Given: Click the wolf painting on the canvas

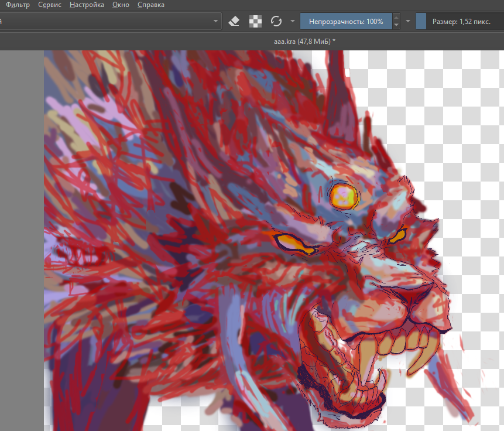Looking at the screenshot, I should [248, 241].
